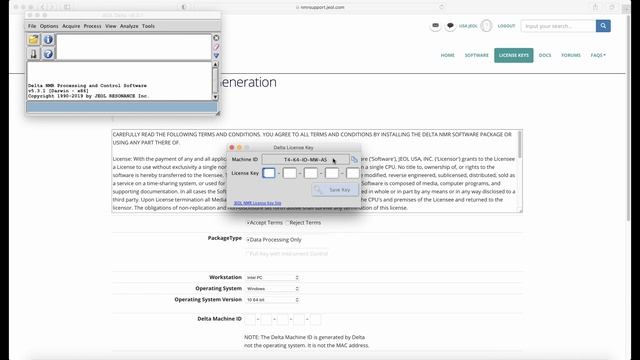Image resolution: width=640 pixels, height=360 pixels.
Task: Click the blue down-arrow icon in Delta
Action: tap(216, 56)
